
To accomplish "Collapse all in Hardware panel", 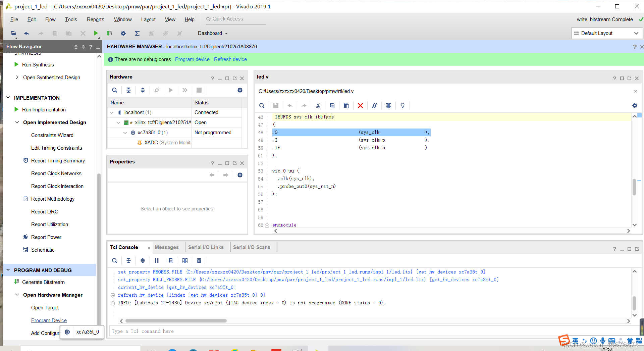I will tap(128, 90).
